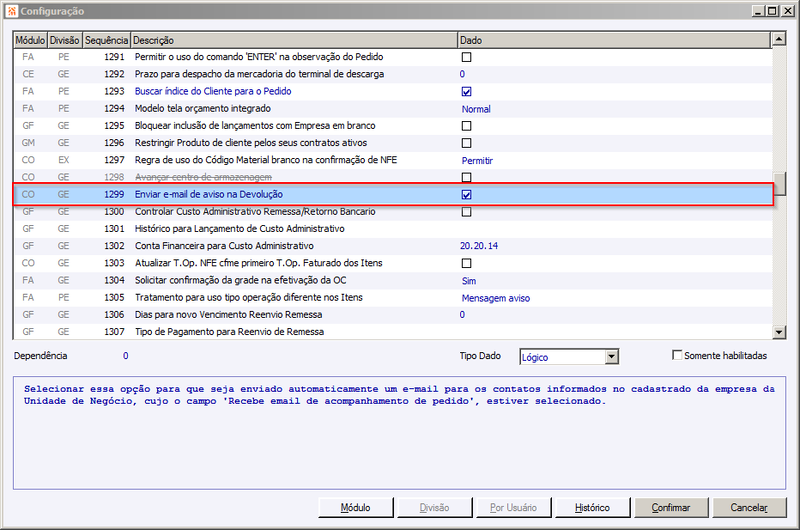Open the Tipo Dado dropdown arrow
800x530 pixels.
(611, 357)
